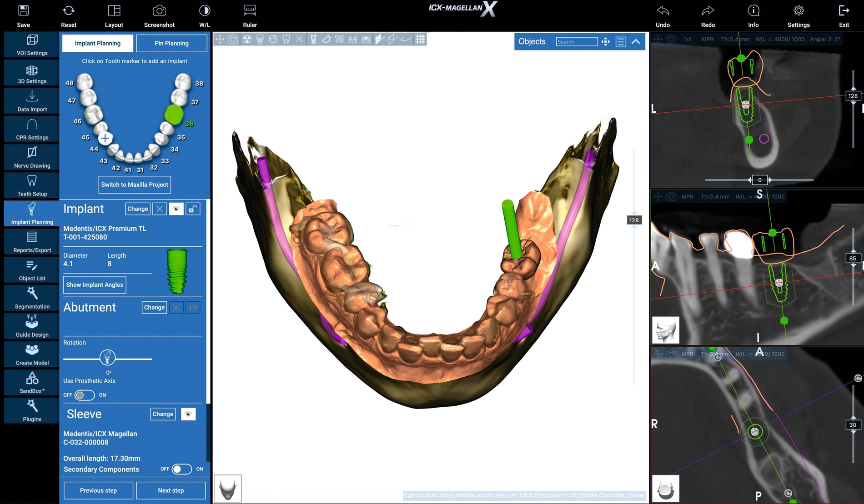The image size is (864, 504).
Task: Toggle abutment visibility eye icon
Action: (193, 308)
